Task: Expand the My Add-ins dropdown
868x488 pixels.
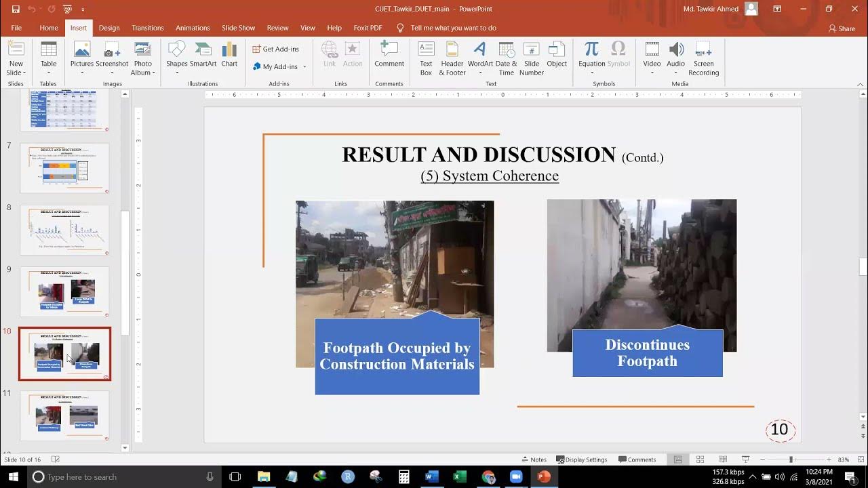Action: pyautogui.click(x=304, y=67)
